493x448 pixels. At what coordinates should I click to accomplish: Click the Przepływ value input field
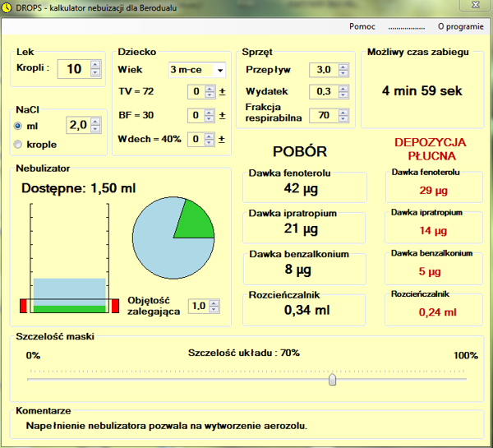(320, 69)
